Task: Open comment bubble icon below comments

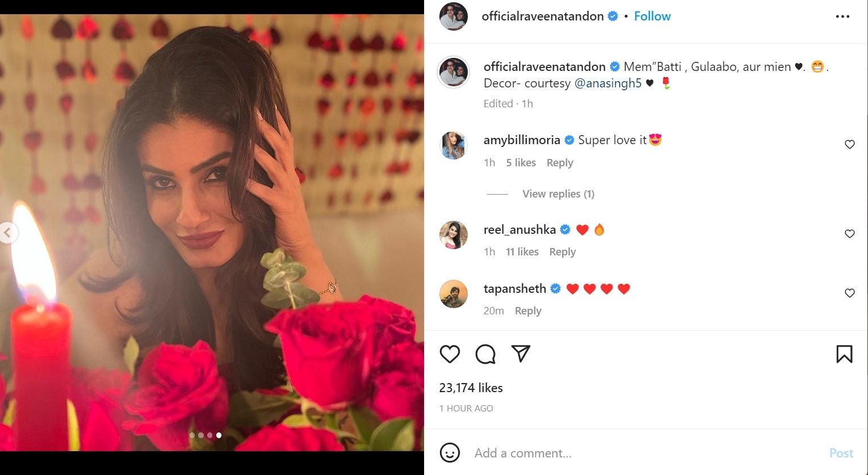Action: (485, 354)
